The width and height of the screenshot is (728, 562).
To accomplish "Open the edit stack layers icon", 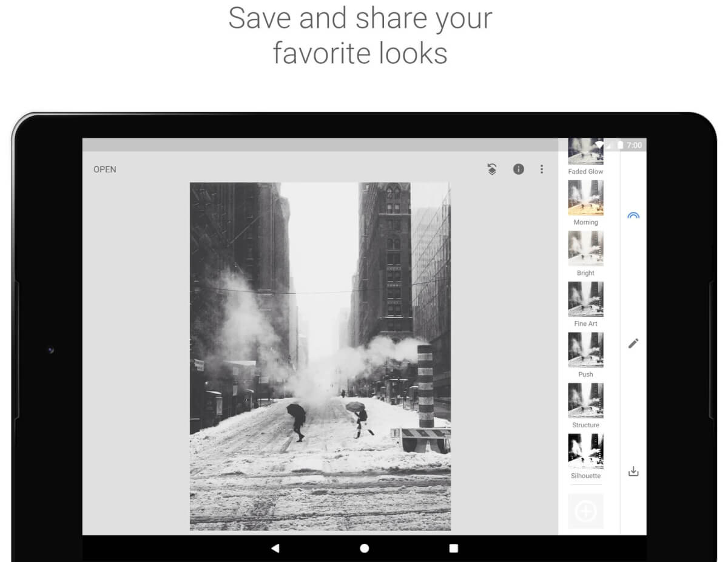I will (492, 169).
